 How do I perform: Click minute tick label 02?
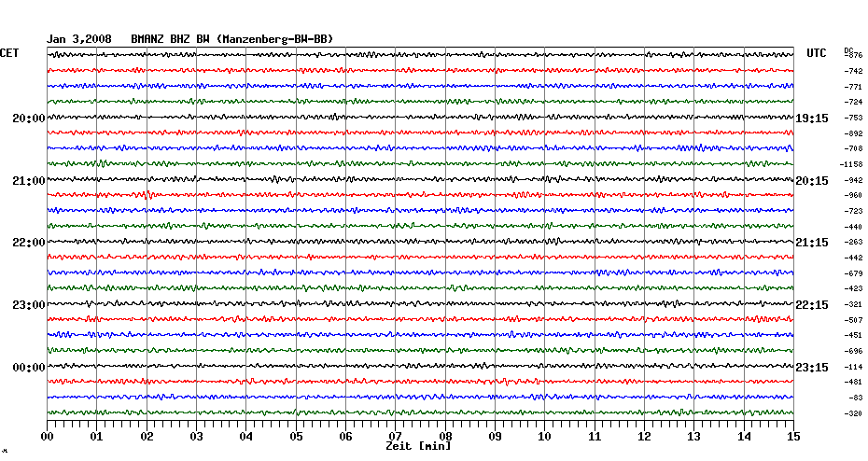pos(147,437)
